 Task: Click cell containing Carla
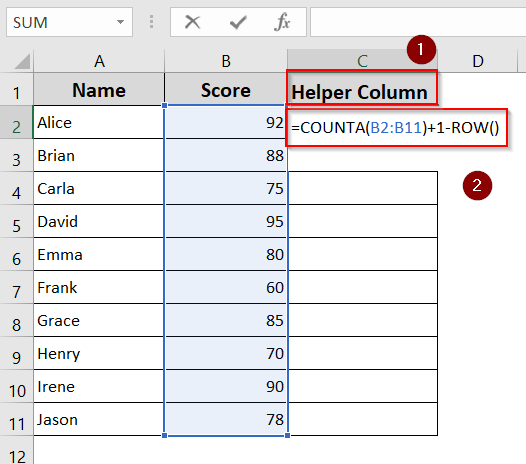99,188
